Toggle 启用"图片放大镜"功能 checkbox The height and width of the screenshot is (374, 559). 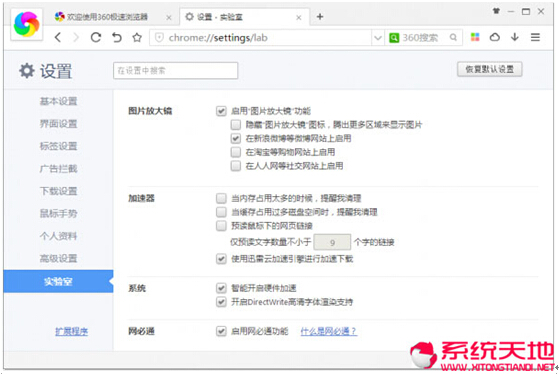221,111
